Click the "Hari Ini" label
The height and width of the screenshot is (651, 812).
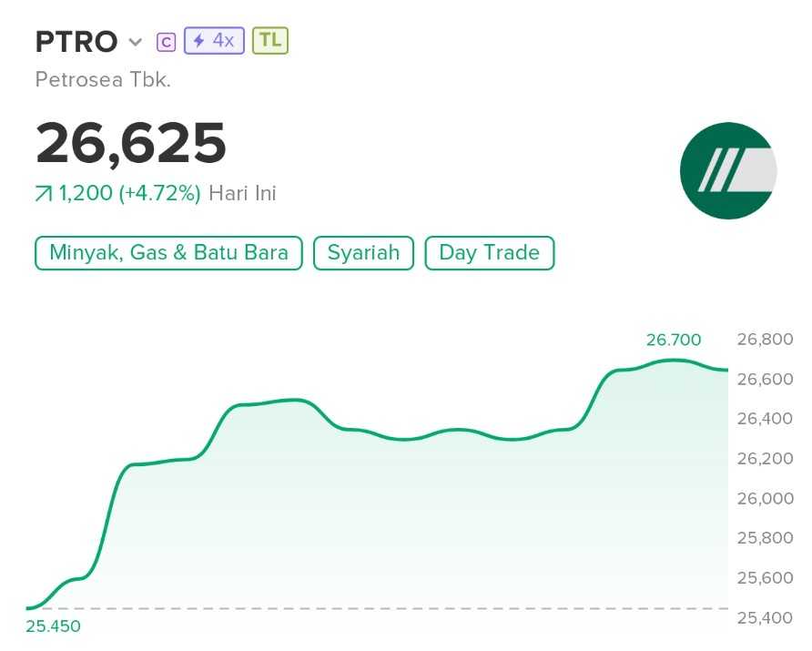click(x=242, y=193)
